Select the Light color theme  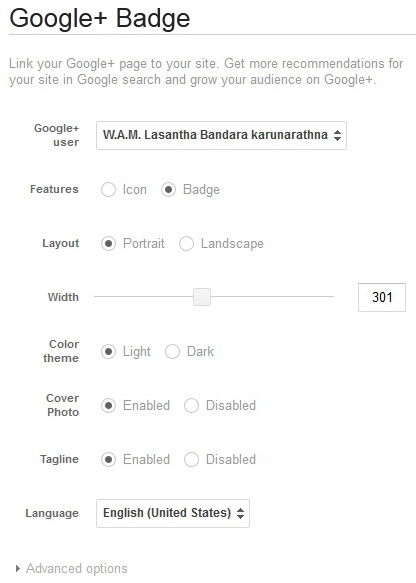tap(108, 351)
